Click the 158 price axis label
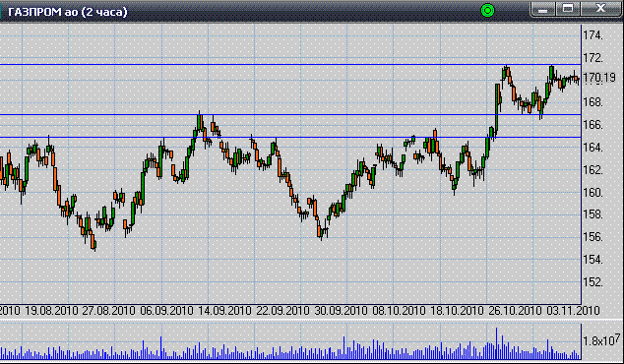The width and height of the screenshot is (624, 364). 593,214
